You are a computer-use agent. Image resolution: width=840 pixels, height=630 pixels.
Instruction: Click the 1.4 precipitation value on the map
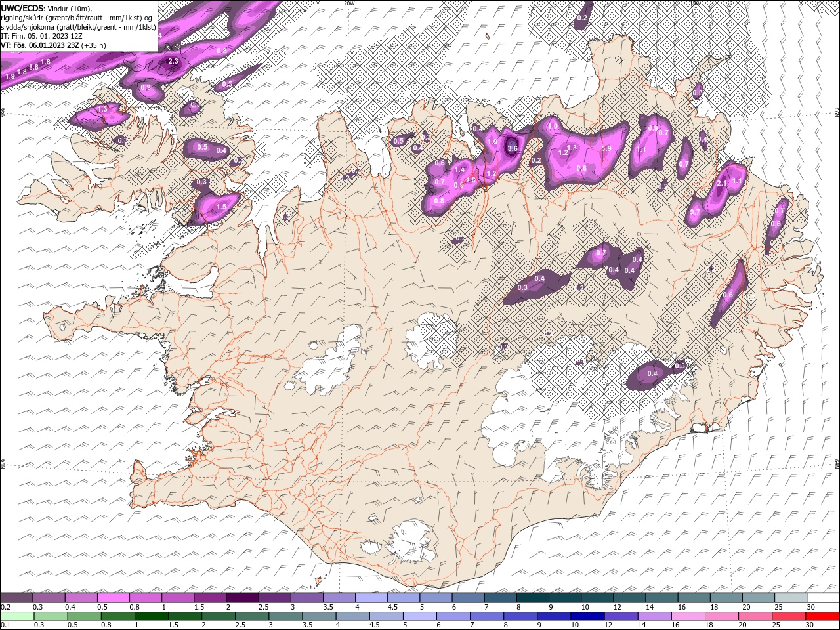tap(459, 170)
